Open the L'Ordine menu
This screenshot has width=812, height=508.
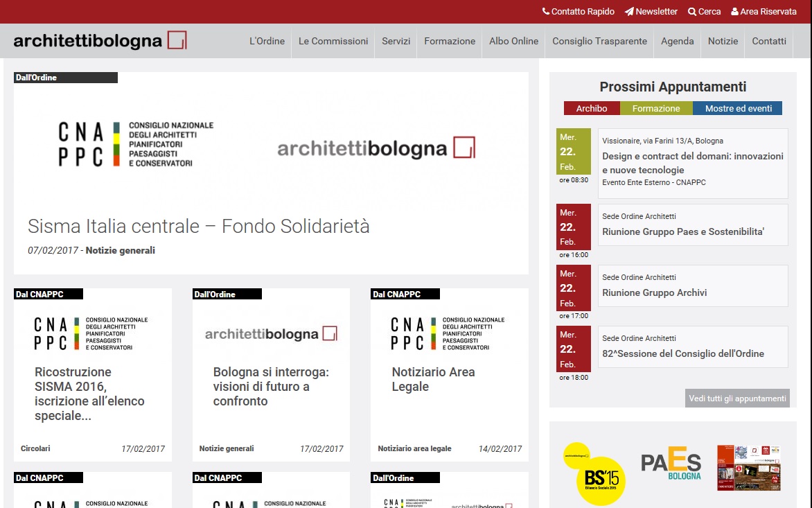coord(267,41)
